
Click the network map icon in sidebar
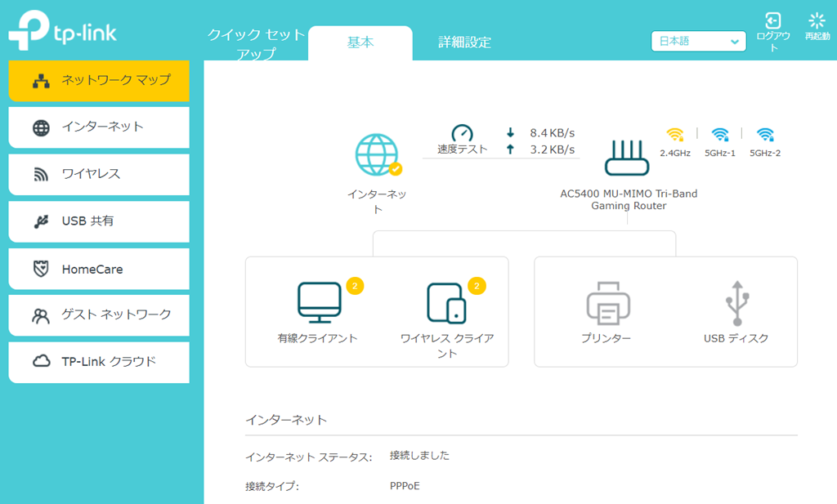tap(41, 81)
